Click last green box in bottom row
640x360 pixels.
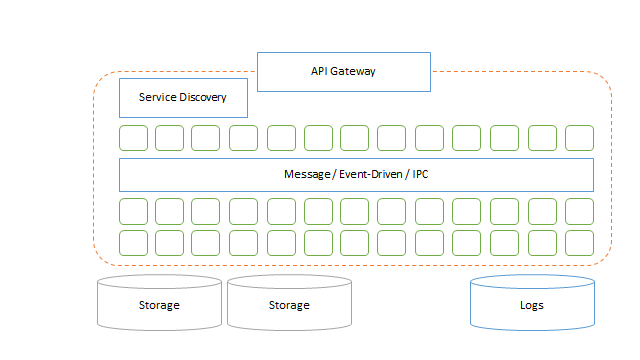tap(580, 243)
